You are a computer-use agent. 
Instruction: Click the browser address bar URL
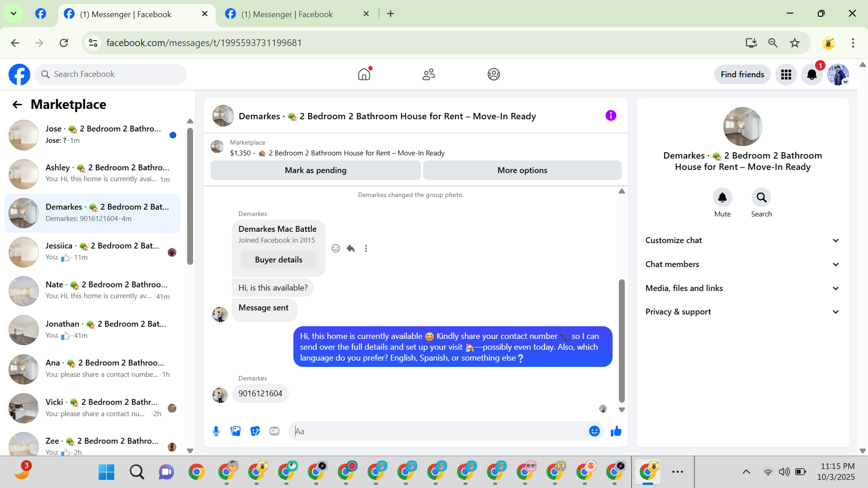[204, 43]
